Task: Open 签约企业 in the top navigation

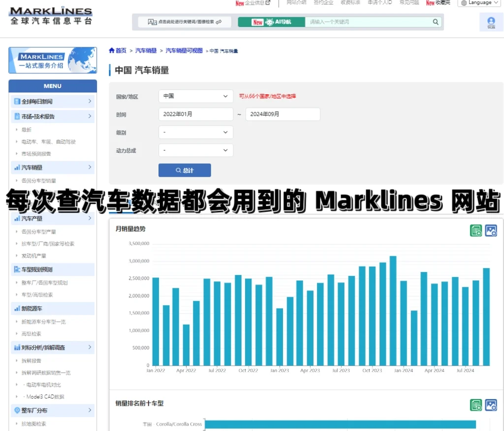Action: [323, 2]
